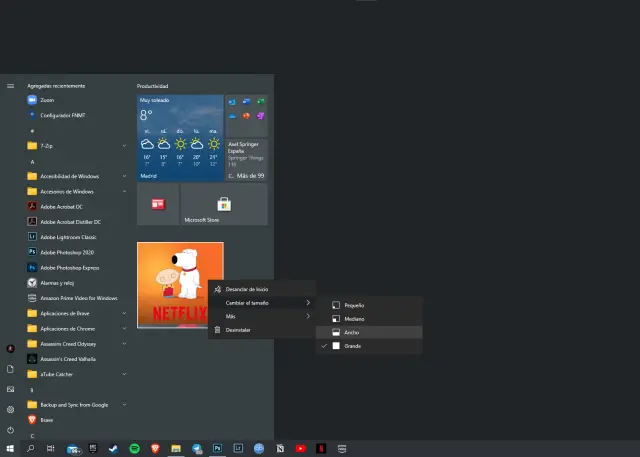Open Steam from the taskbar

(114, 449)
